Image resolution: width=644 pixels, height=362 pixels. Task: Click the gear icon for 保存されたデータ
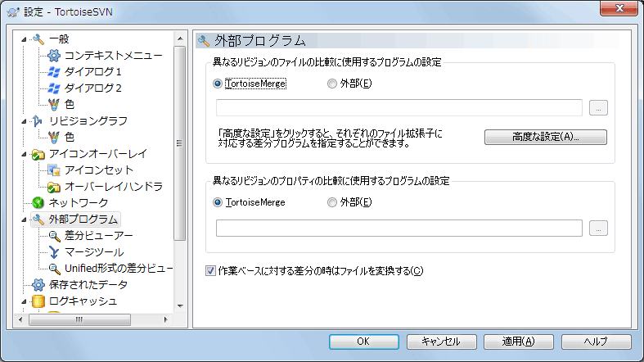tap(38, 285)
